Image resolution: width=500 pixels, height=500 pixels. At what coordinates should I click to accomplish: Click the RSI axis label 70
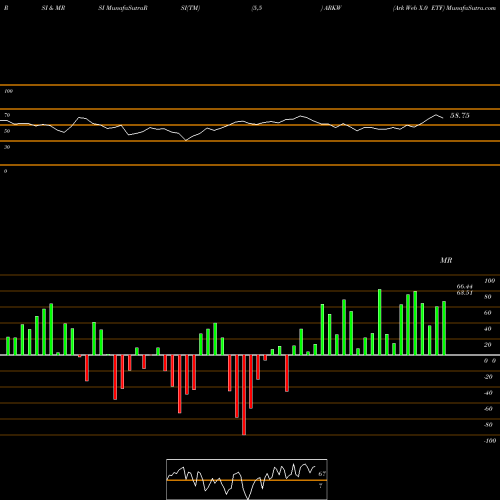7,115
